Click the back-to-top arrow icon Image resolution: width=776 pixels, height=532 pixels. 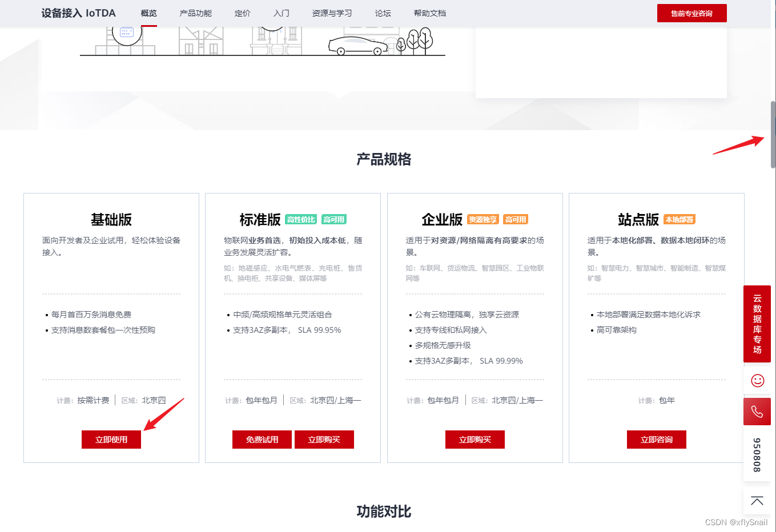coord(757,501)
